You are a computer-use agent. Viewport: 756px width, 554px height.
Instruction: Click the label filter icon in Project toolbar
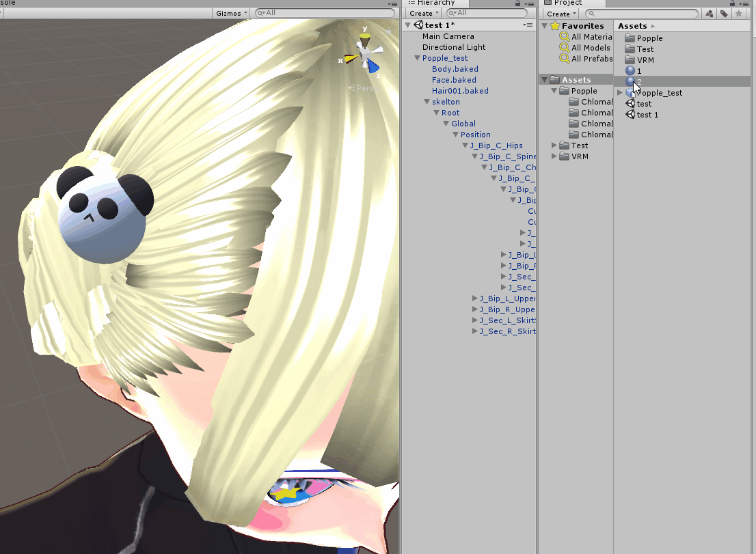(x=724, y=14)
